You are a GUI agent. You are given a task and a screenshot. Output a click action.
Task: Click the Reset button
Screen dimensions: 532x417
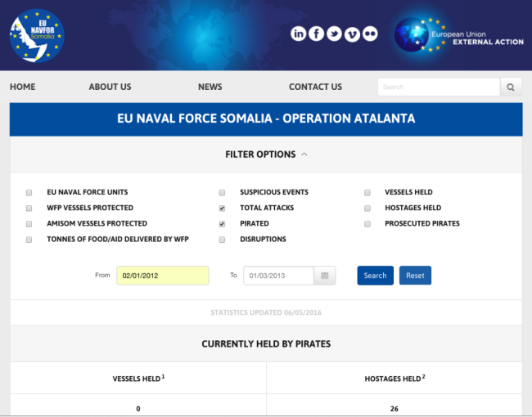point(415,276)
